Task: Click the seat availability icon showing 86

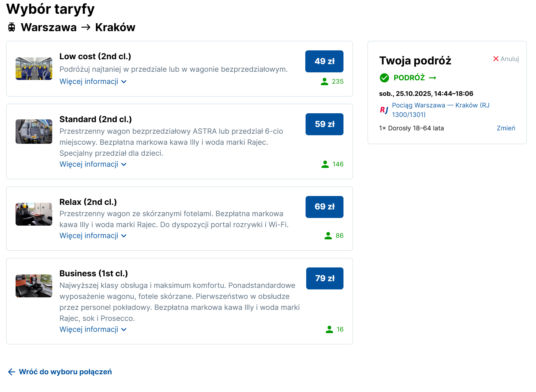Action: click(x=328, y=236)
